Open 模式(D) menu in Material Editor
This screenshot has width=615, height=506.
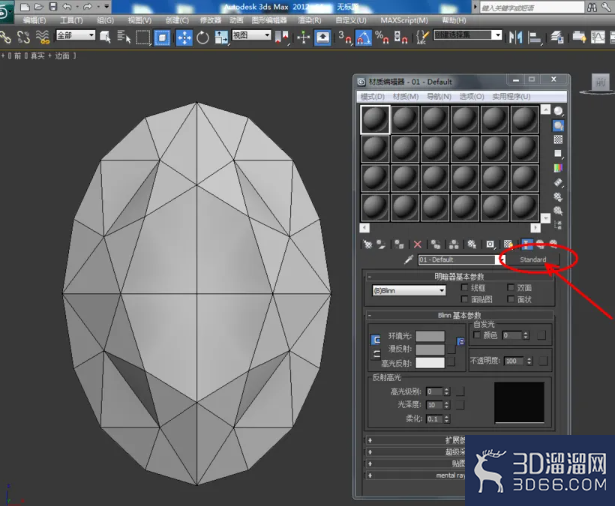(372, 96)
